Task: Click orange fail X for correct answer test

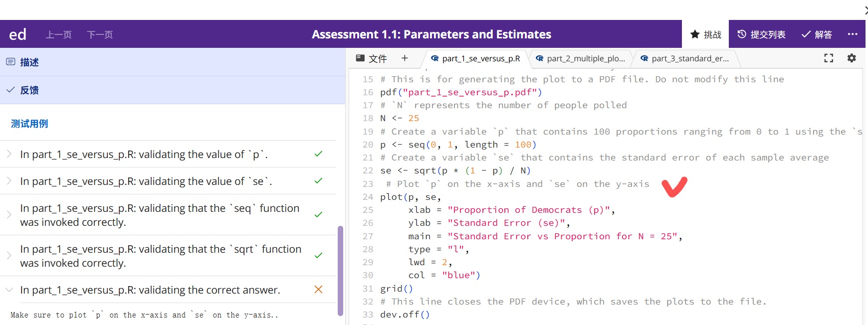Action: click(x=318, y=290)
